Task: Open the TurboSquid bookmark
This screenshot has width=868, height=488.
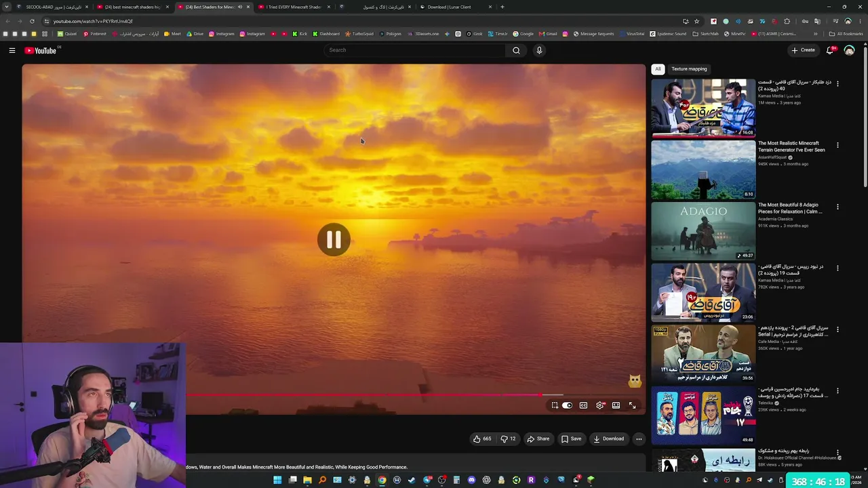Action: coord(359,34)
